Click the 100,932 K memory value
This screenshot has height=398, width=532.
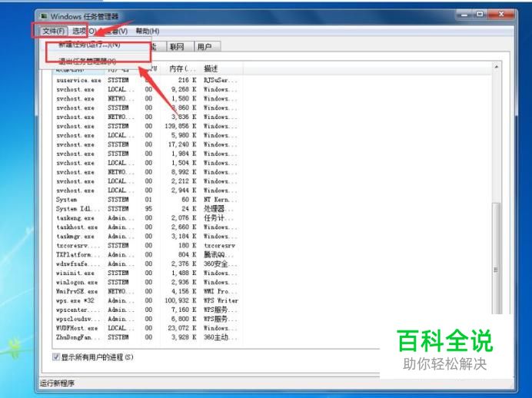click(181, 300)
